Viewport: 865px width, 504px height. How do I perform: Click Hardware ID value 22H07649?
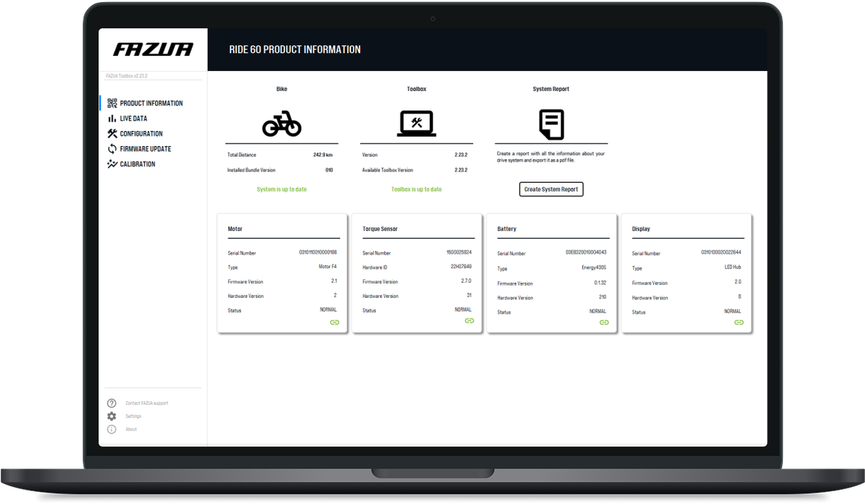point(461,267)
